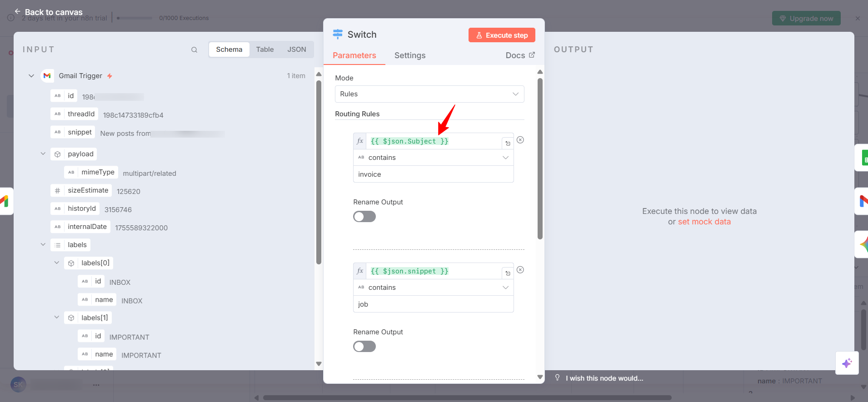Viewport: 868px width, 402px height.
Task: Remove the job routing rule with its delete icon
Action: click(x=520, y=270)
